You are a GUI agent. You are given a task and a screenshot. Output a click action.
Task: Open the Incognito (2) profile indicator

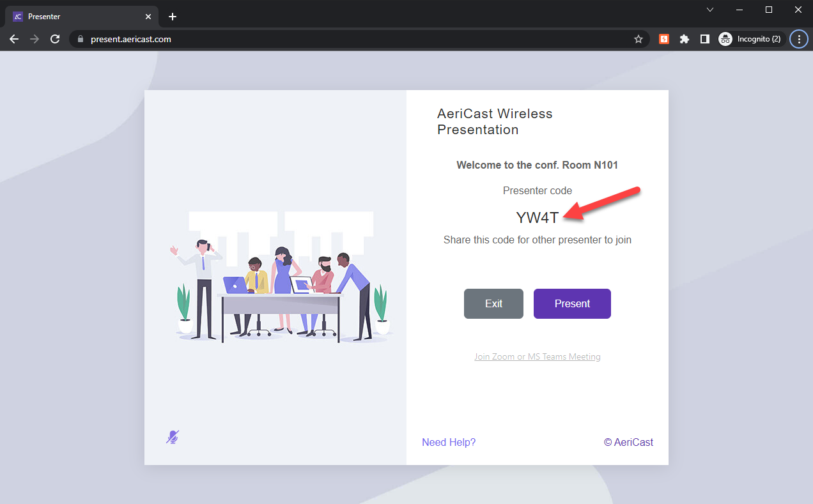point(750,39)
